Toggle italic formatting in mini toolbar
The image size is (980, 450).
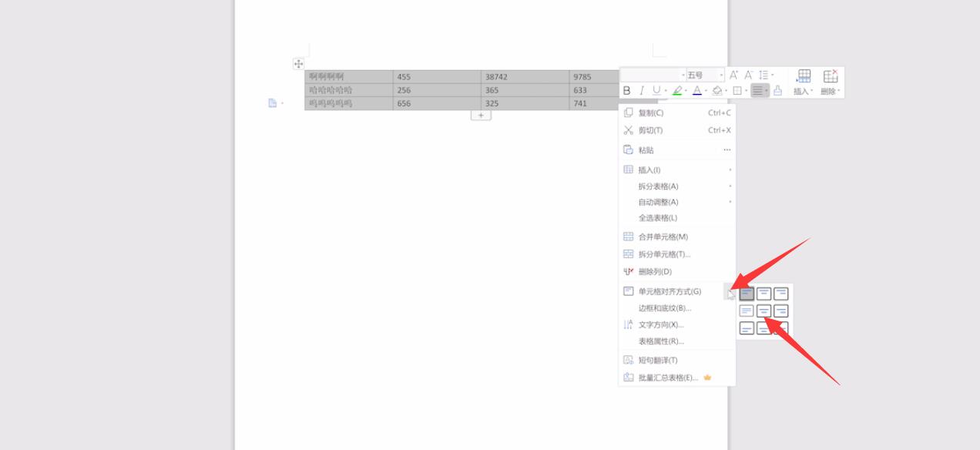tap(641, 91)
